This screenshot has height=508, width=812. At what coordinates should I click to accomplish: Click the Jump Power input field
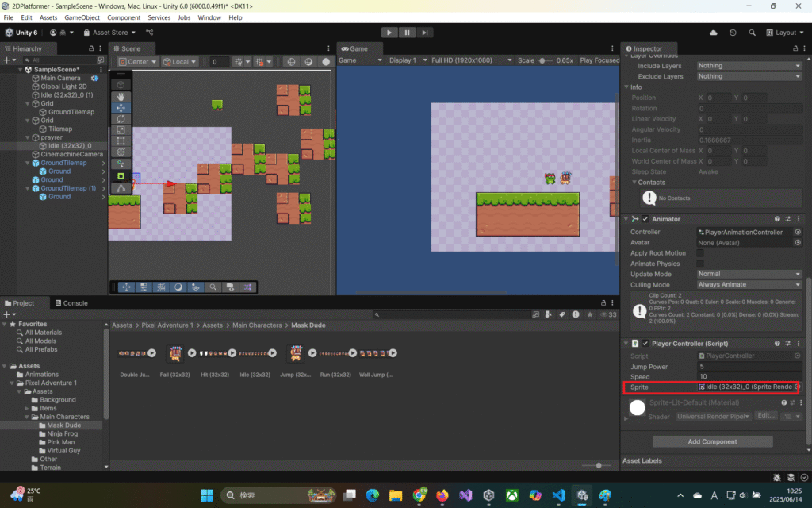(x=749, y=367)
